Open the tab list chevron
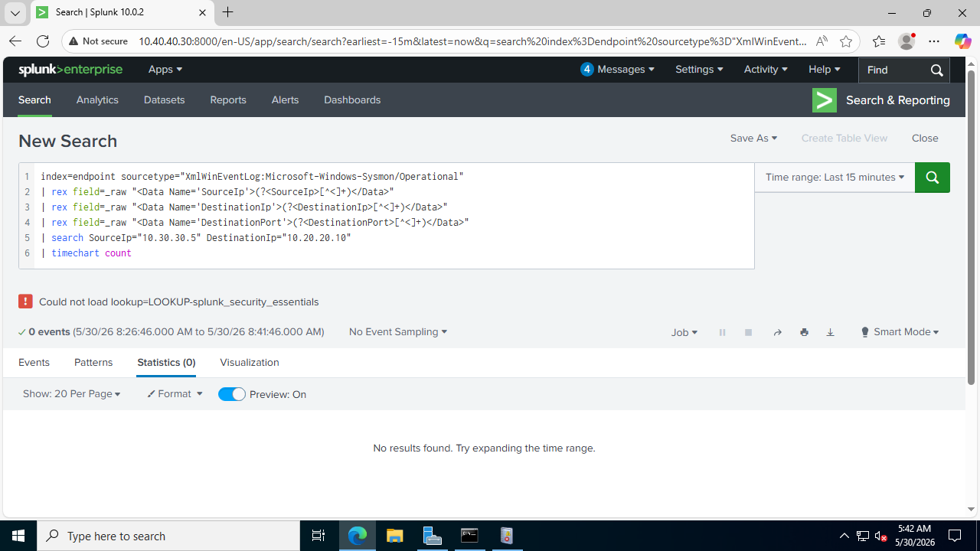Screen dimensions: 980x551 pos(15,13)
